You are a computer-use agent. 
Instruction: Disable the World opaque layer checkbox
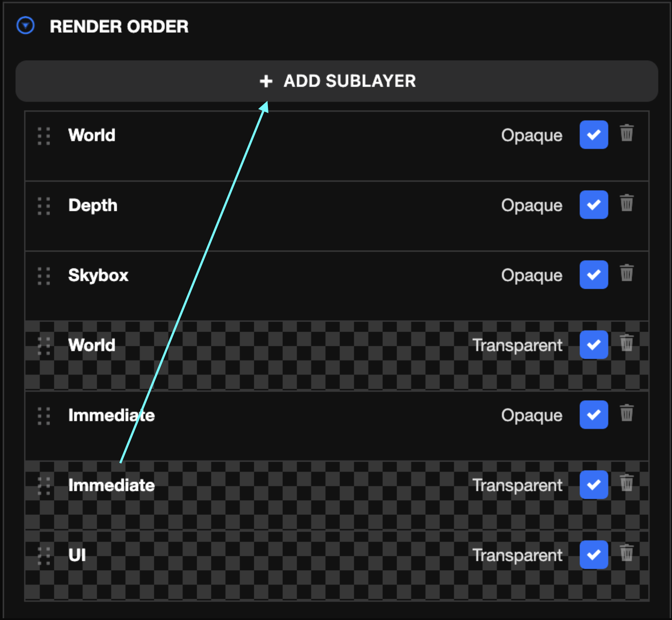[594, 134]
